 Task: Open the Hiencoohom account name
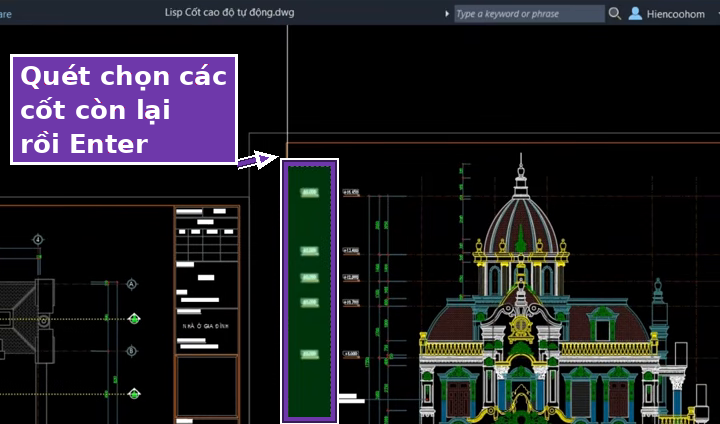pyautogui.click(x=675, y=14)
